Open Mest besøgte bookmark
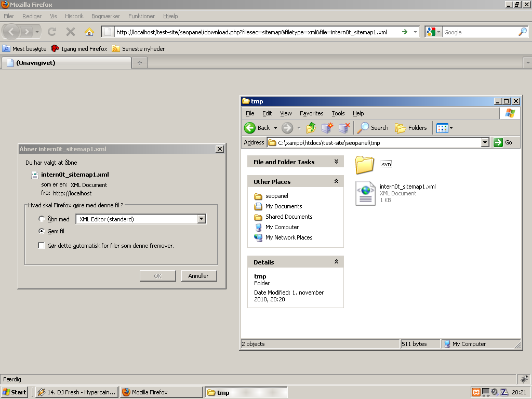 coord(24,48)
